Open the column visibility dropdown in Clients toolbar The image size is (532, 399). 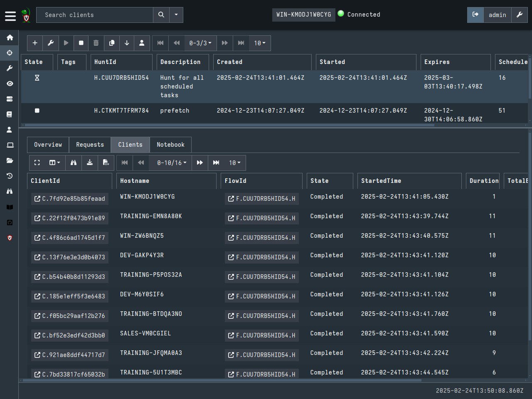[x=54, y=163]
